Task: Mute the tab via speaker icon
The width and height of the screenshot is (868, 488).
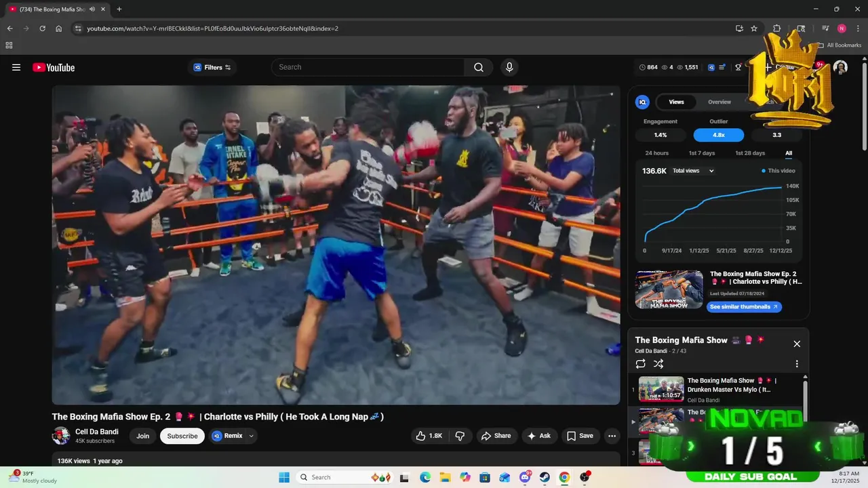Action: 92,9
